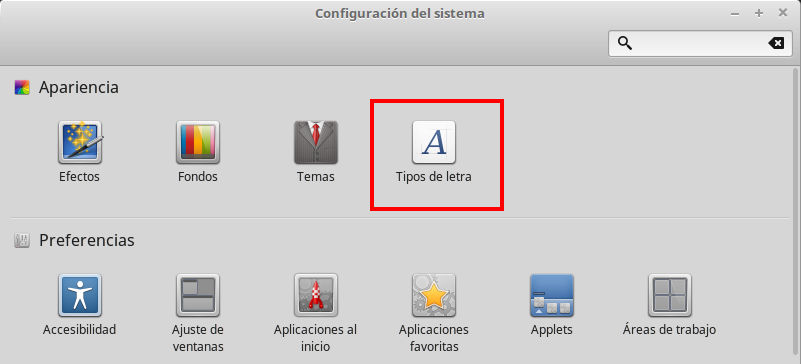Open Aplicaciones al inicio settings
The image size is (801, 364).
click(316, 295)
